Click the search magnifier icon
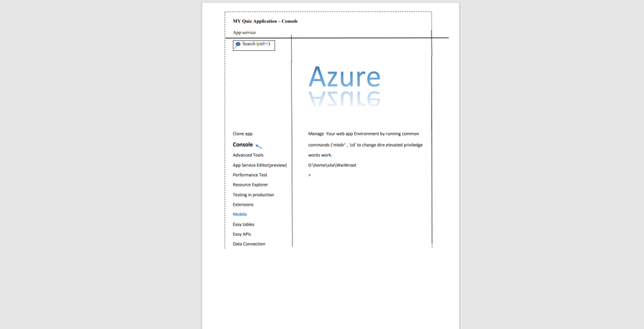This screenshot has height=329, width=644. (x=237, y=45)
